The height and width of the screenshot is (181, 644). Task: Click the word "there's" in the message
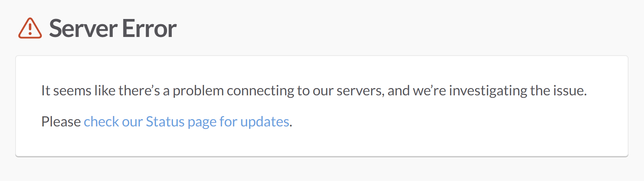[x=139, y=90]
